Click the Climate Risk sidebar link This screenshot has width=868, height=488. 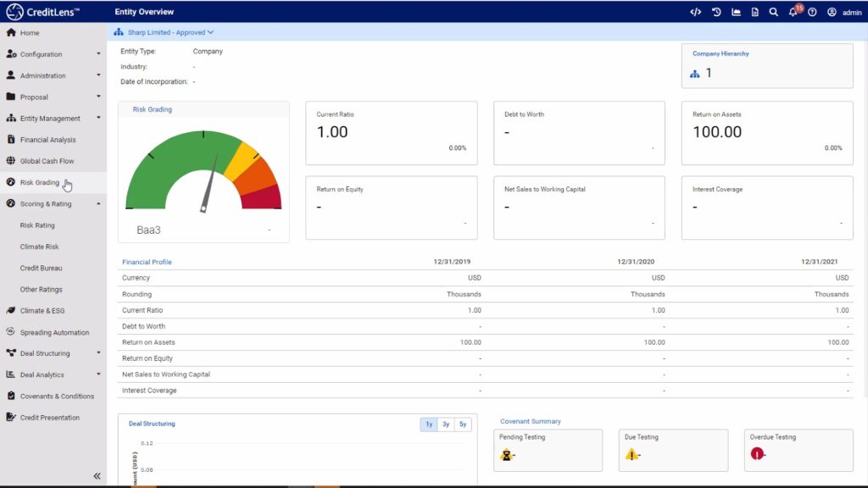tap(40, 247)
